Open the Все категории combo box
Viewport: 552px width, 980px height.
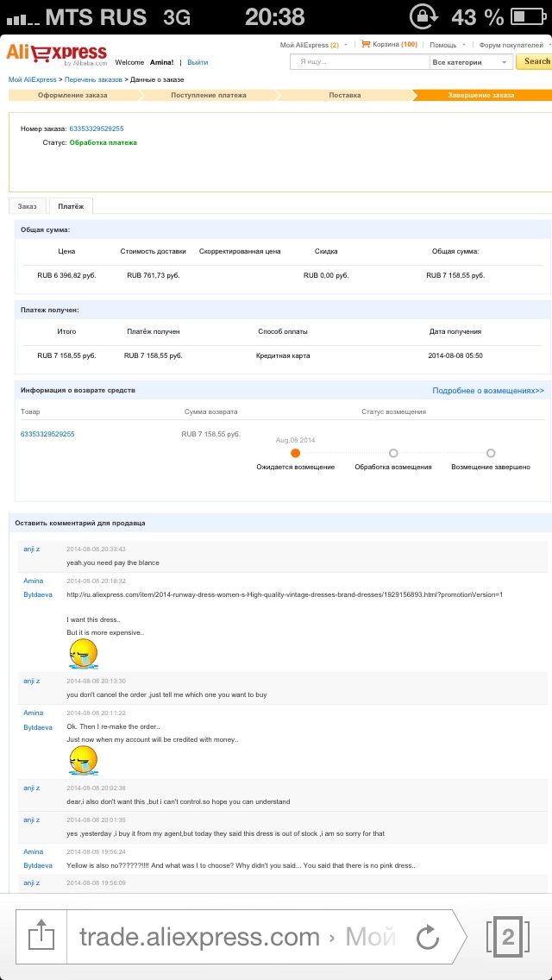[470, 62]
